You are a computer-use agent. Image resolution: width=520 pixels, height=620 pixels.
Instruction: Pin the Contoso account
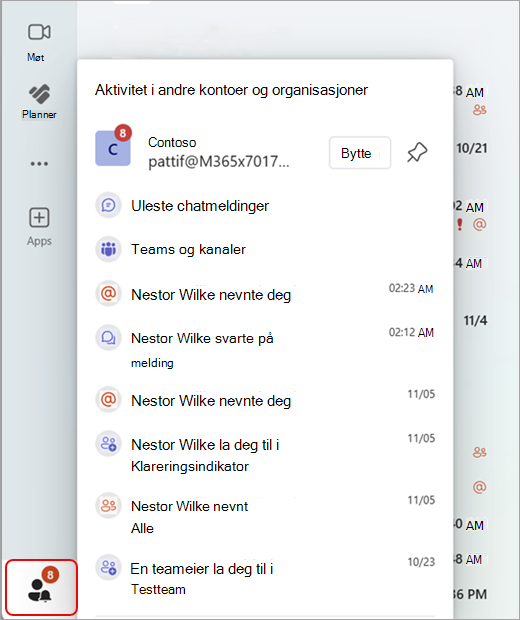417,153
